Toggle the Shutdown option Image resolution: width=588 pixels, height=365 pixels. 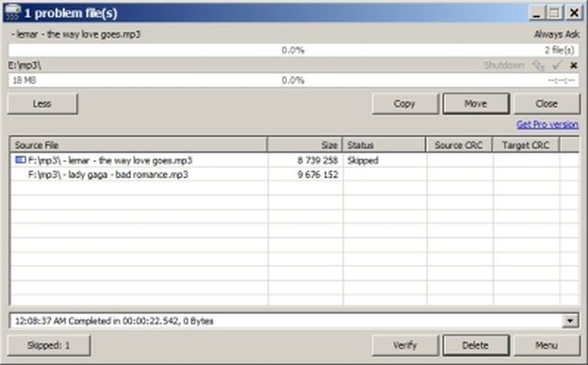point(503,65)
